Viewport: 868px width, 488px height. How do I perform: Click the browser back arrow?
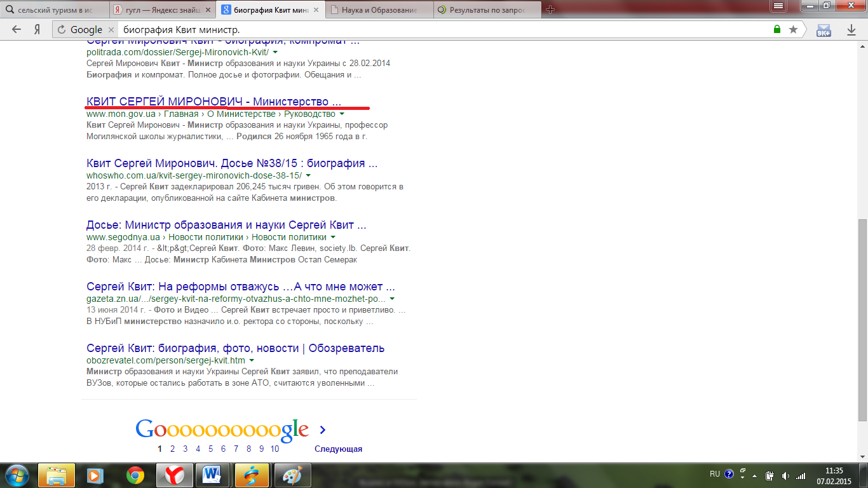(x=17, y=29)
